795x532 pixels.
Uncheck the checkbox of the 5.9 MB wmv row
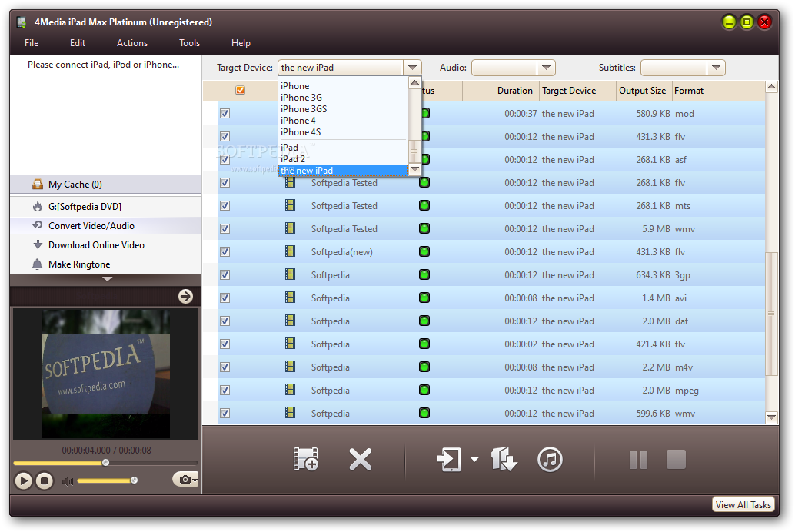click(225, 229)
